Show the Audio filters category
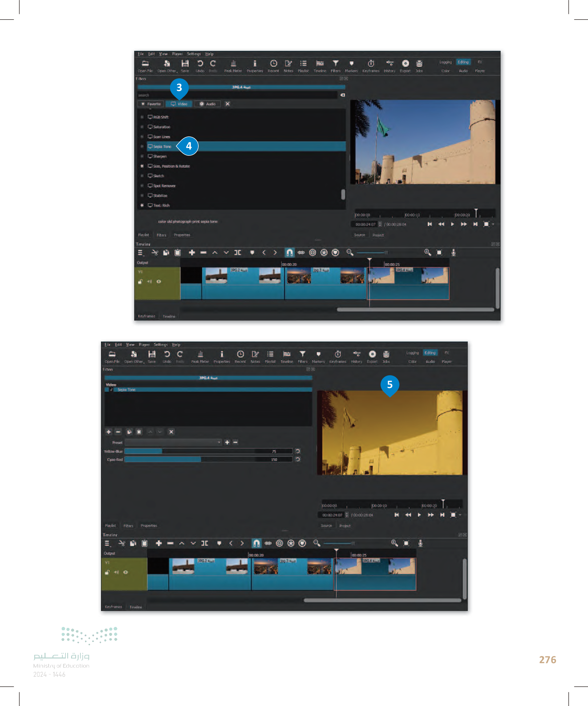This screenshot has width=588, height=706. [207, 104]
